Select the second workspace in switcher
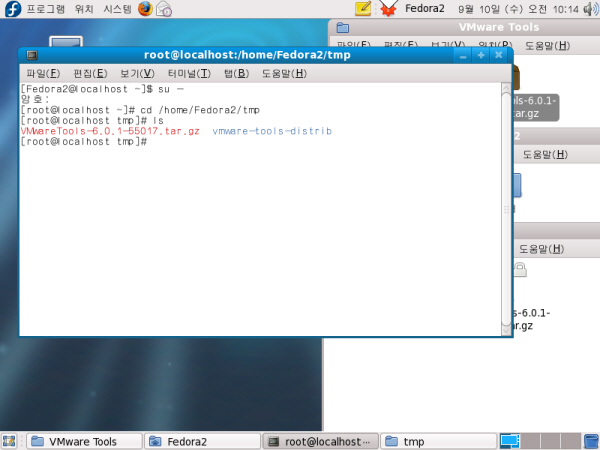The height and width of the screenshot is (450, 600). pyautogui.click(x=531, y=441)
